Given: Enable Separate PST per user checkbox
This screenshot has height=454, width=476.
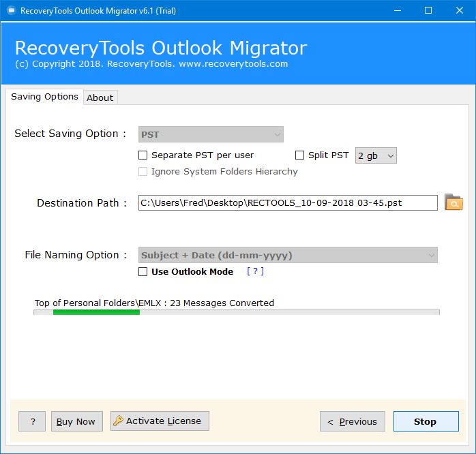Looking at the screenshot, I should [143, 155].
